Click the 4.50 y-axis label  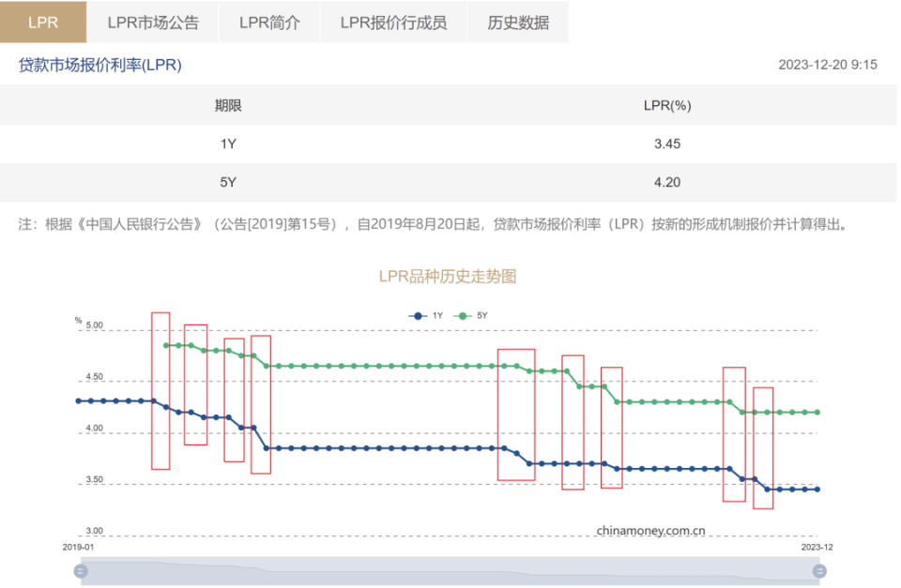(94, 377)
